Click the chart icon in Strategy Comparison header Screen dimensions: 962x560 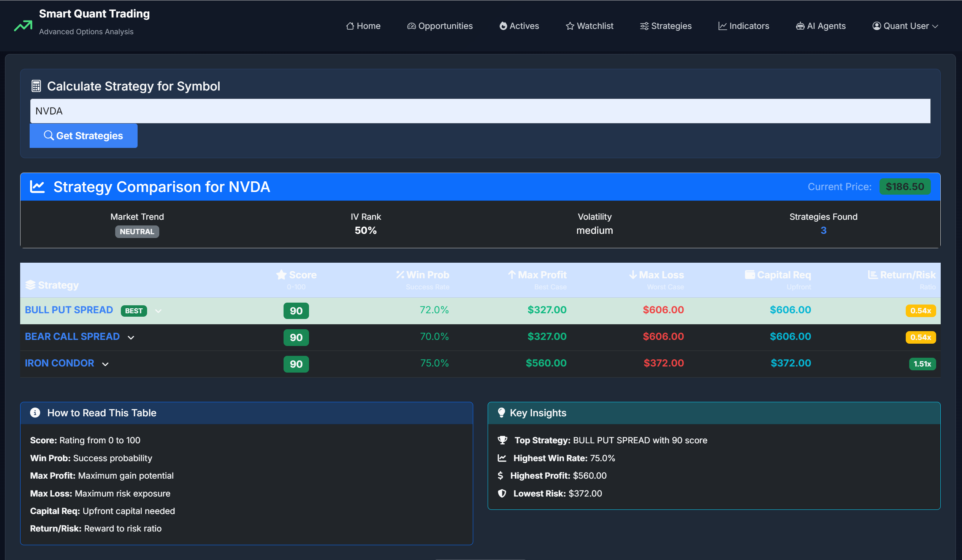(x=37, y=187)
